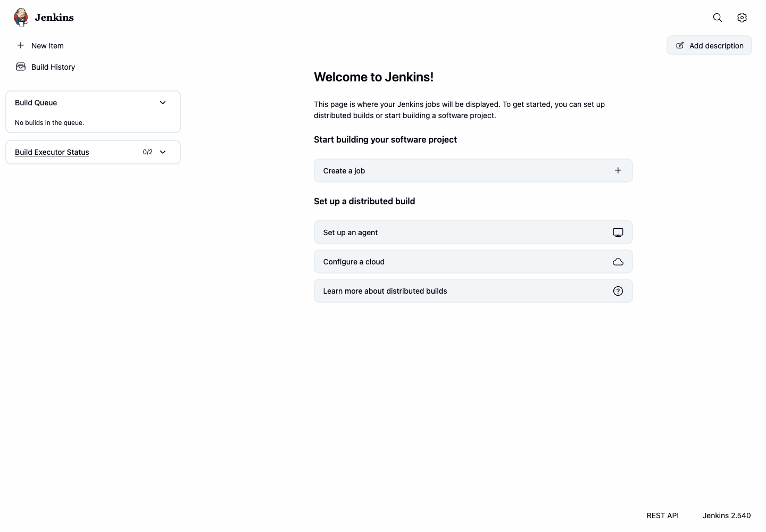Open the REST API footer link
Image resolution: width=766 pixels, height=532 pixels.
click(663, 516)
